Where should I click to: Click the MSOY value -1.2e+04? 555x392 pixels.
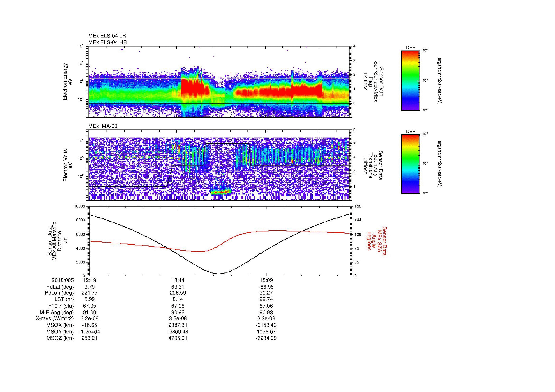point(89,332)
